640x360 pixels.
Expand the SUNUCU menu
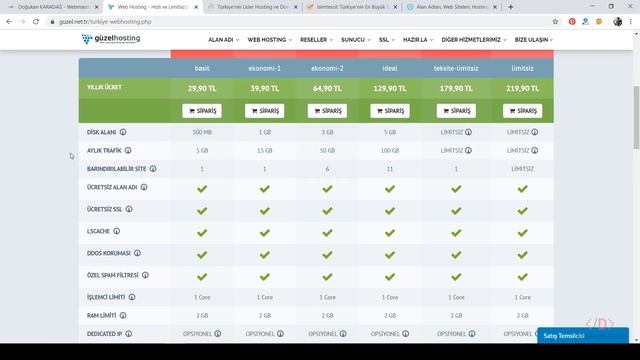356,40
